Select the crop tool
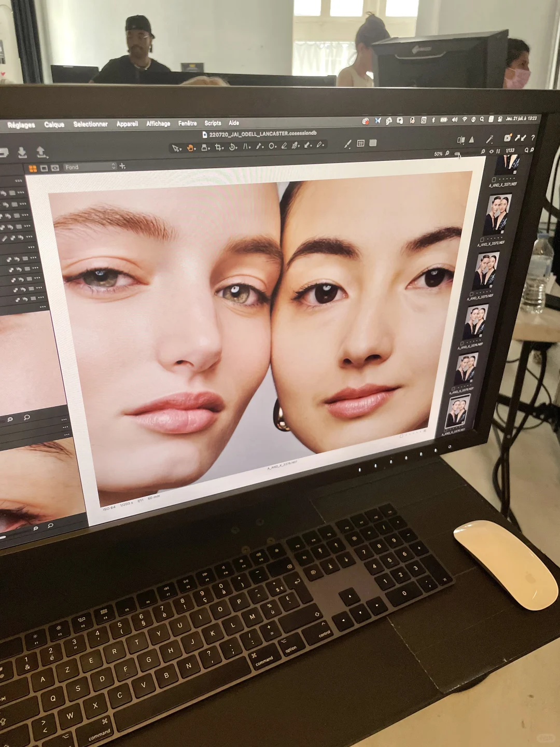 pyautogui.click(x=218, y=147)
